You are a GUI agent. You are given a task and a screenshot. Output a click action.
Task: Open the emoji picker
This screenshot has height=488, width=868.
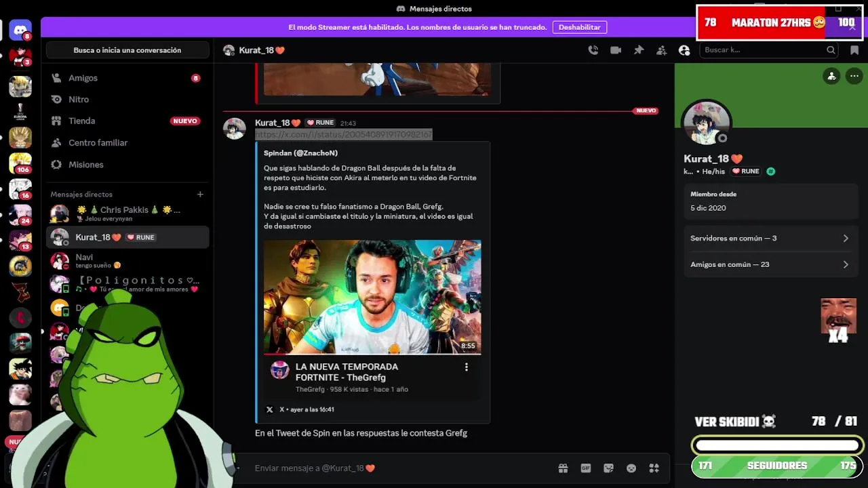(x=631, y=468)
